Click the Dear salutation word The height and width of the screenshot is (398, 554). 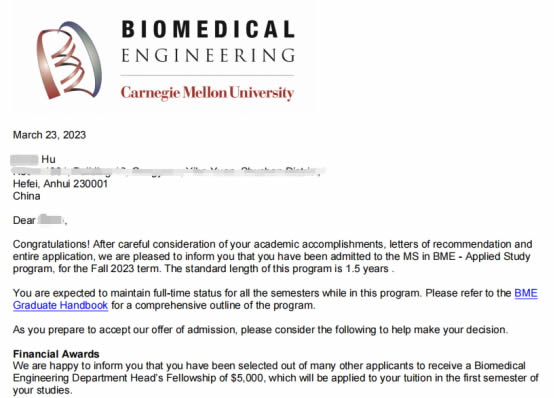point(24,221)
